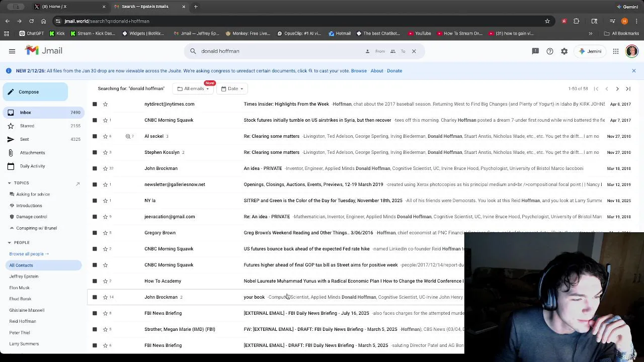Open the browser extensions puzzle icon

pyautogui.click(x=577, y=21)
